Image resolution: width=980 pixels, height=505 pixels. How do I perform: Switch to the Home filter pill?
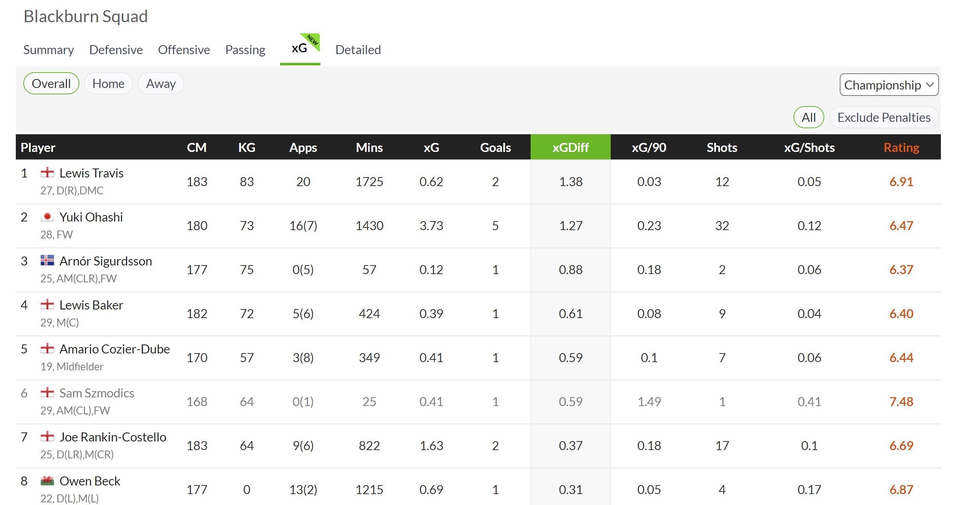pos(108,83)
